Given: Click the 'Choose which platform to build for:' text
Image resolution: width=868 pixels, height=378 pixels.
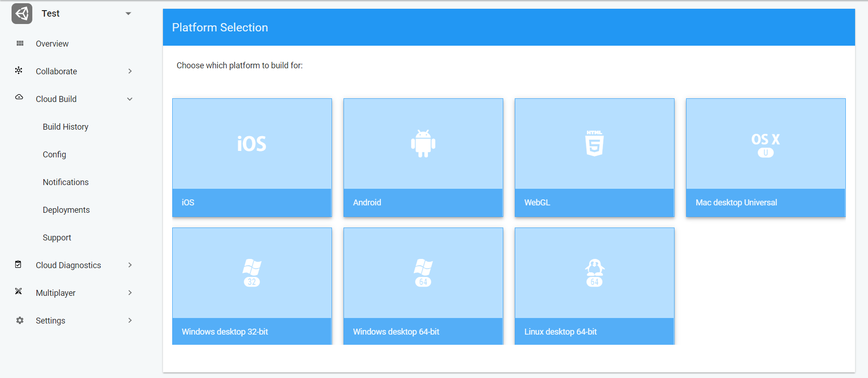Looking at the screenshot, I should (240, 66).
